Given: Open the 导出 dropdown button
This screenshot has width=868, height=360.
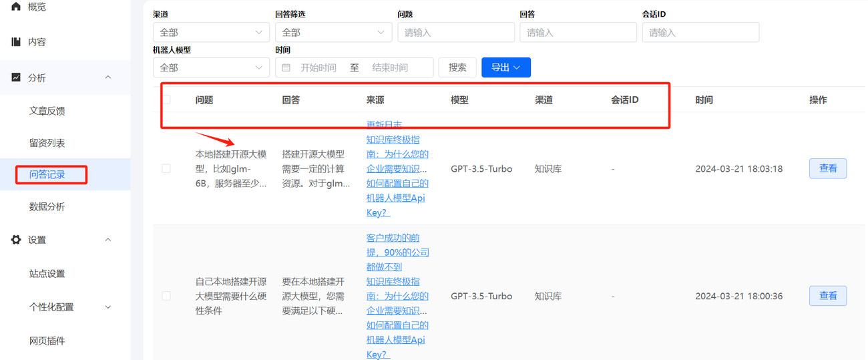Looking at the screenshot, I should pyautogui.click(x=506, y=67).
